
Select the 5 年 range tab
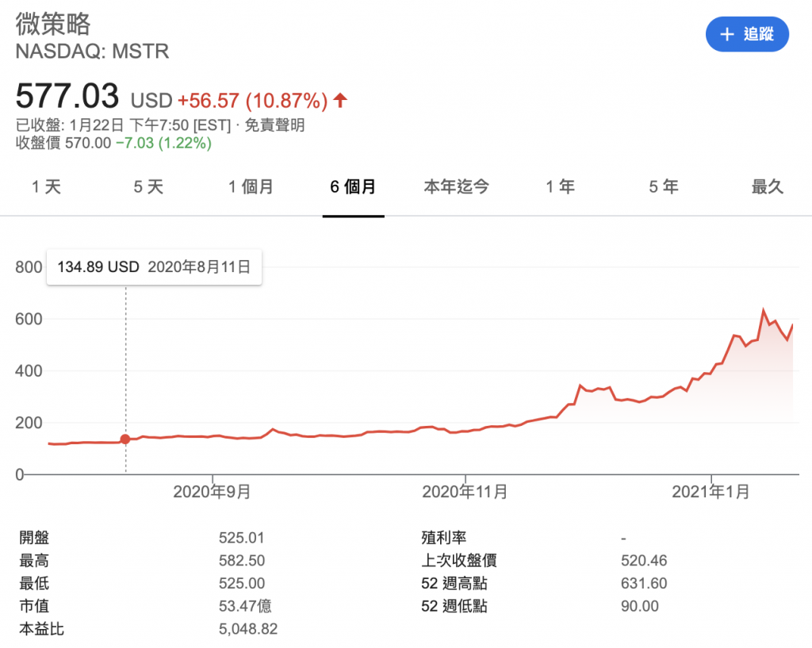(664, 186)
